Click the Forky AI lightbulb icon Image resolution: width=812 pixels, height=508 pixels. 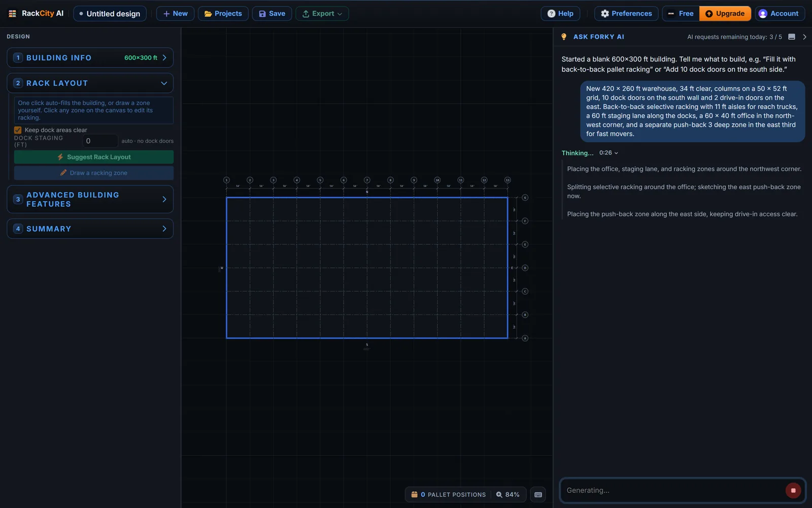[x=564, y=37]
